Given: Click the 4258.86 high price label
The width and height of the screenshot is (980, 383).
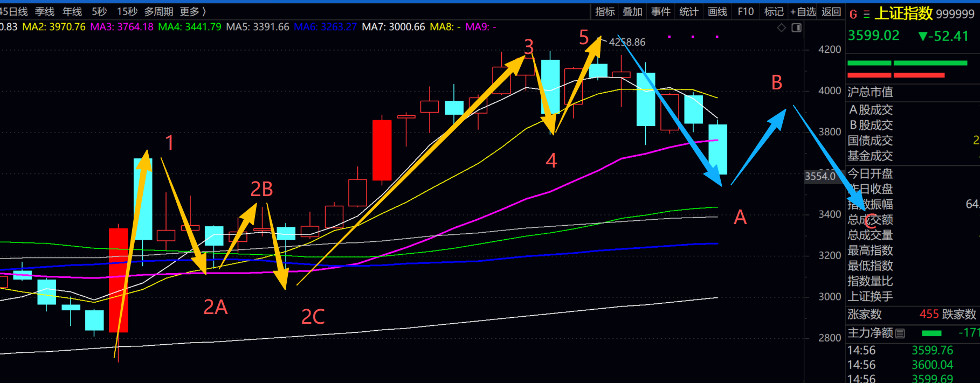Looking at the screenshot, I should click(627, 42).
